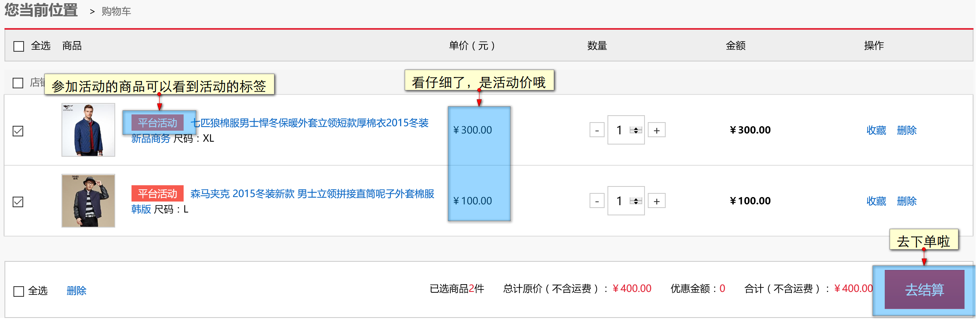Increase the quantity of the 森马夹克 item
This screenshot has width=980, height=320.
[656, 201]
